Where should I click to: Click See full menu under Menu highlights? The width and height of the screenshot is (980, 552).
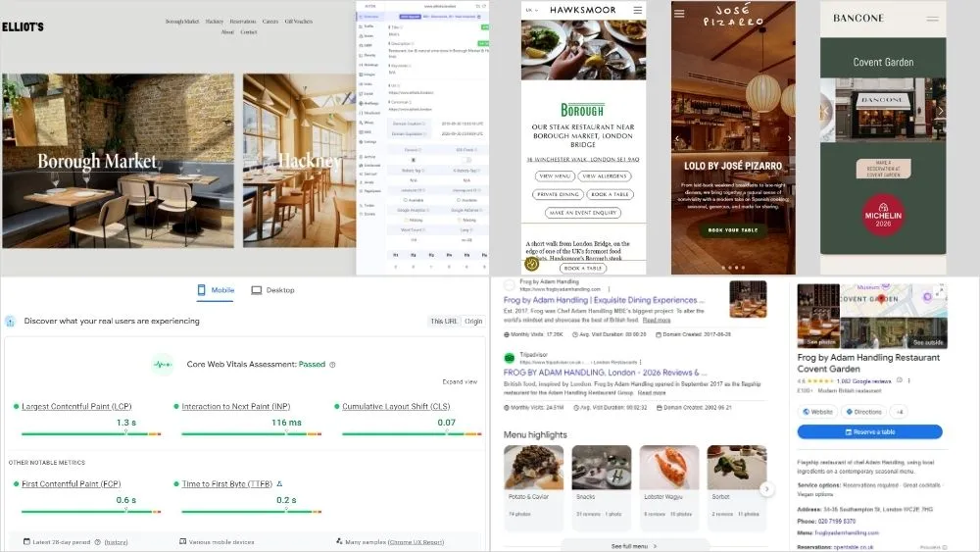point(634,546)
